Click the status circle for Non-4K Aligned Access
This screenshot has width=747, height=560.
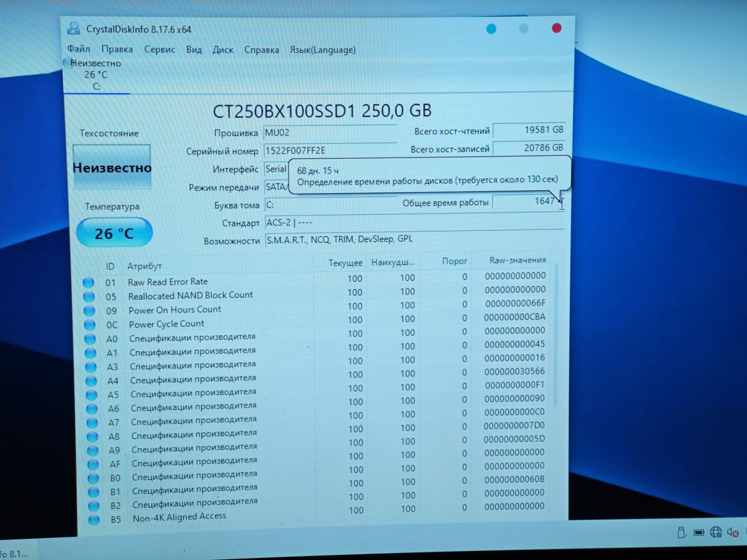point(94,520)
